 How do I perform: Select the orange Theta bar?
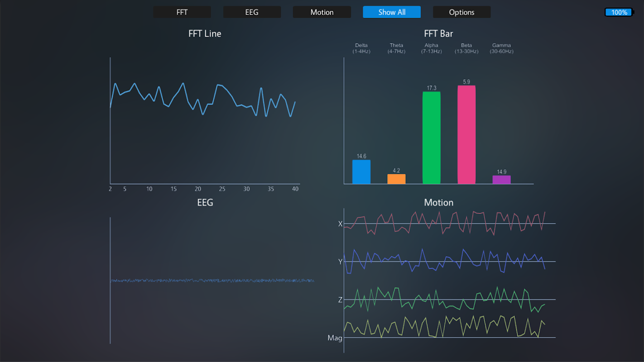click(x=396, y=179)
